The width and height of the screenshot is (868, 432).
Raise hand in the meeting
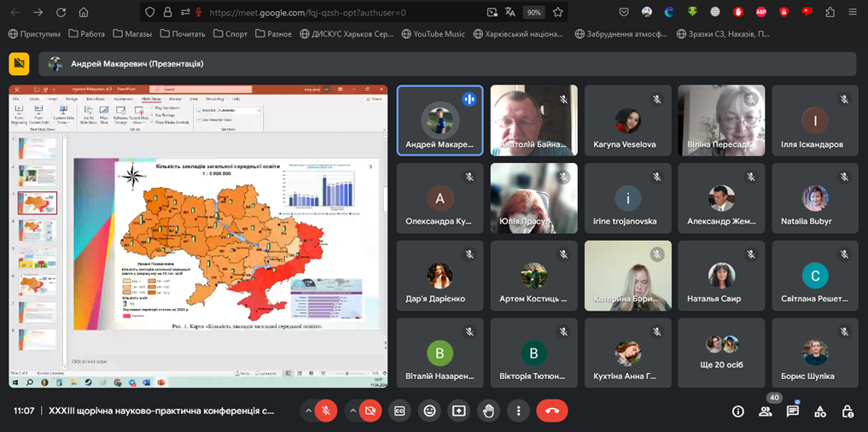click(488, 411)
